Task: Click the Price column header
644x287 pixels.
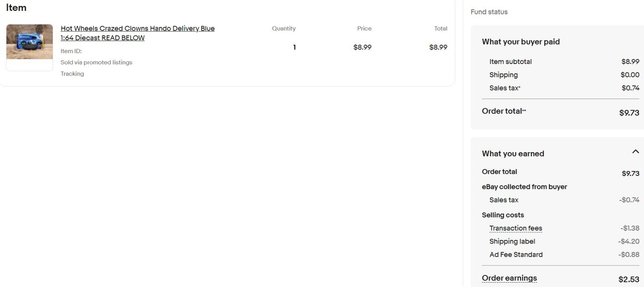Action: (x=364, y=29)
